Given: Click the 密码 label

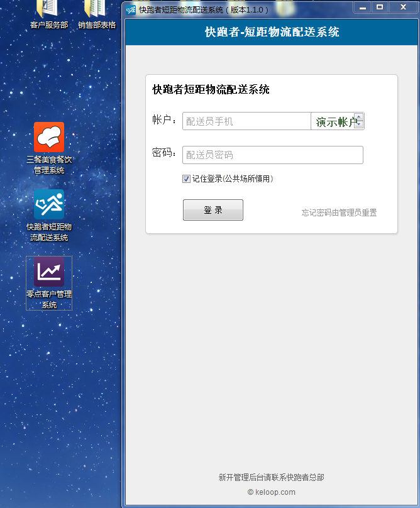Looking at the screenshot, I should (x=164, y=153).
